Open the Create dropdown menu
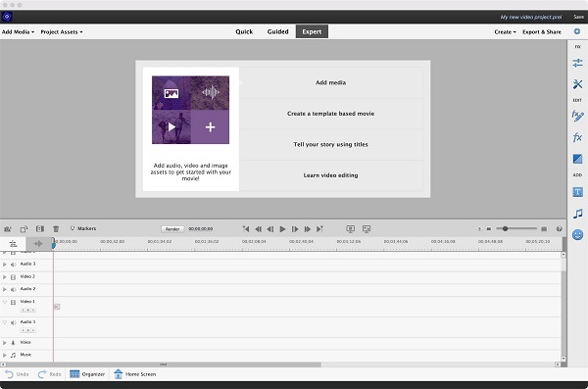The width and height of the screenshot is (588, 389). pyautogui.click(x=505, y=32)
